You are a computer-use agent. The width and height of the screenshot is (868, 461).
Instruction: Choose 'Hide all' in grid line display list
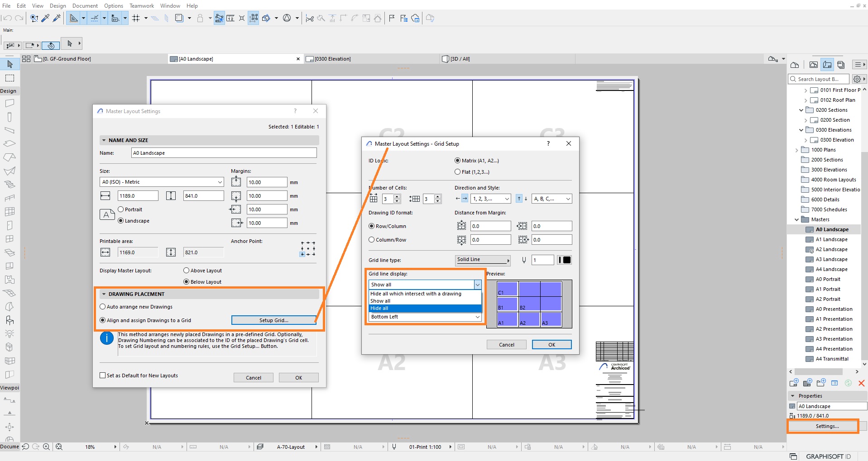(x=425, y=308)
